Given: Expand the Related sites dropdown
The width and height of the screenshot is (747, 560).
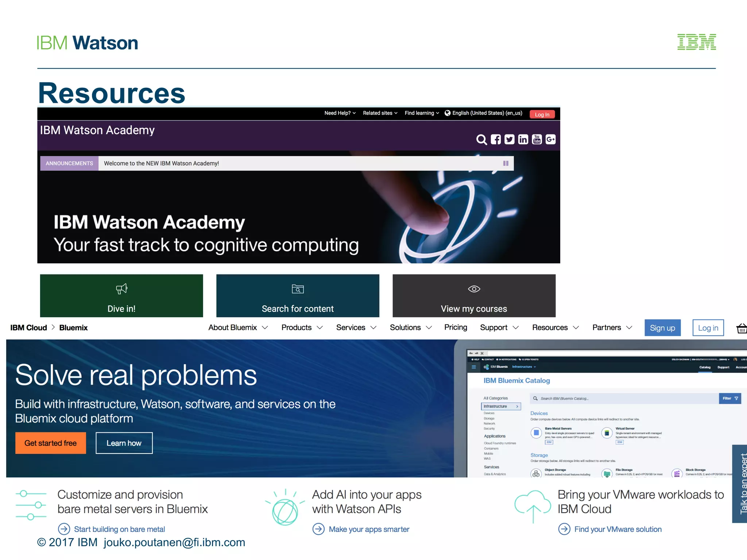Looking at the screenshot, I should tap(380, 113).
